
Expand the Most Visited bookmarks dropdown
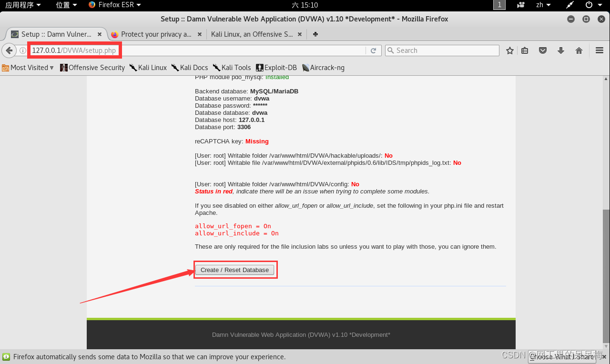pyautogui.click(x=28, y=68)
